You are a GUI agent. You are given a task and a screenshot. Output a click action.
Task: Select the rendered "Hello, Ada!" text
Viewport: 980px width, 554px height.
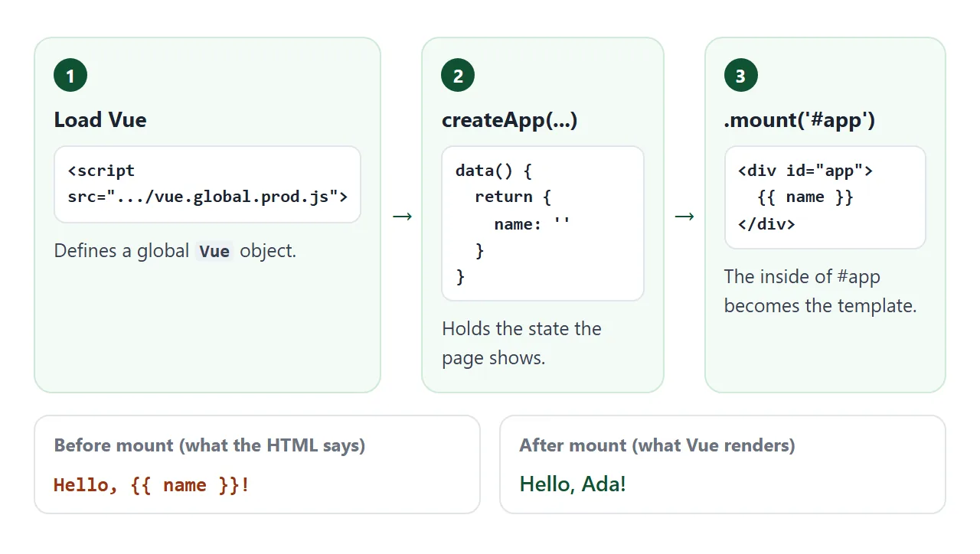pos(573,484)
